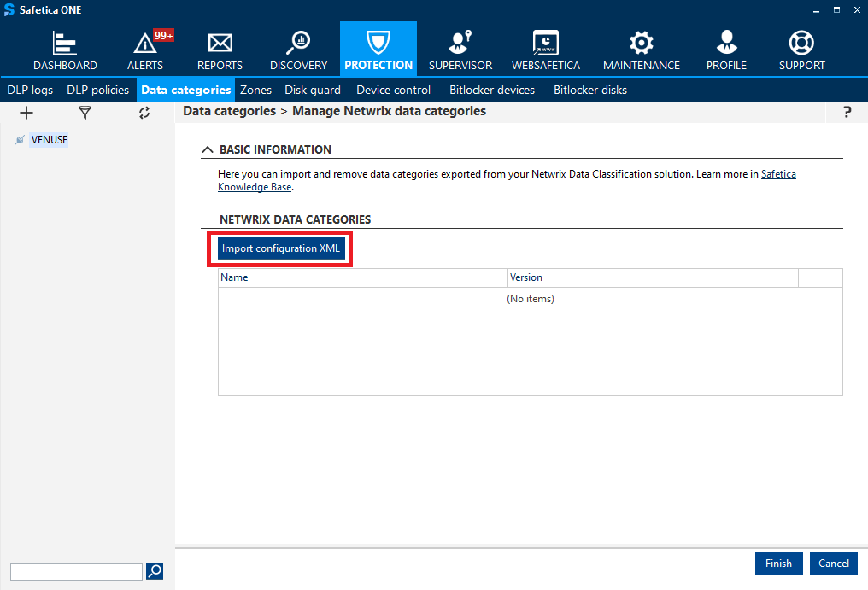Click the Safetica ONE logo icon
The image size is (868, 590).
coord(9,10)
